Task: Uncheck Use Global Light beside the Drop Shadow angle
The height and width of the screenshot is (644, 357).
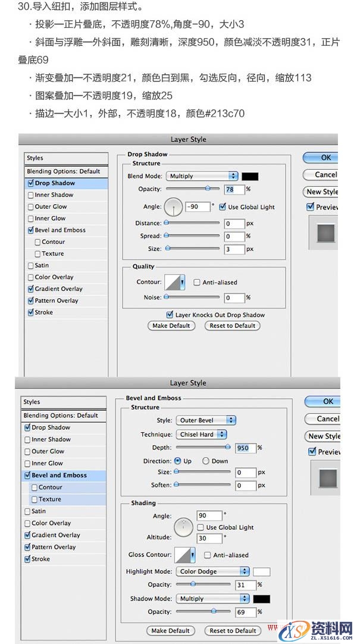Action: (x=223, y=207)
